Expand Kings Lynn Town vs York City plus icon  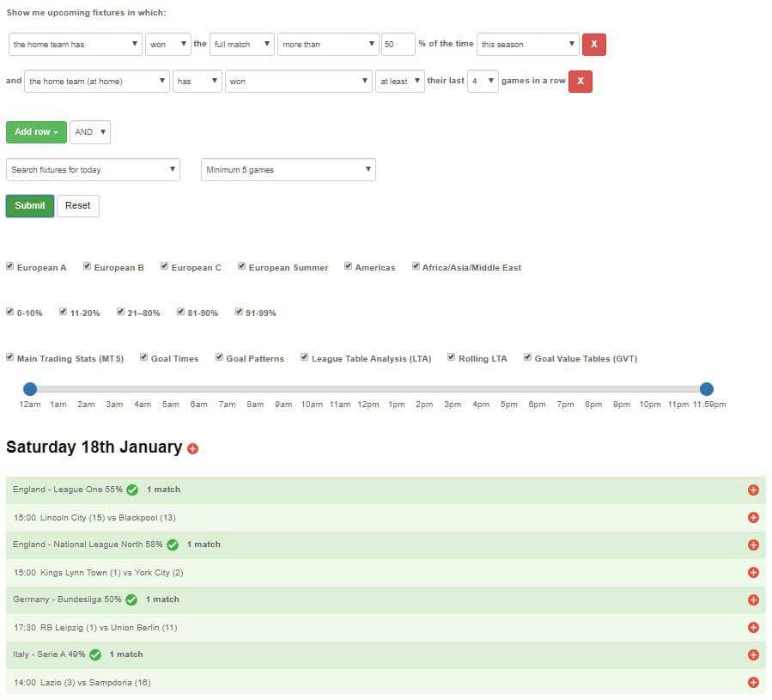coord(753,572)
